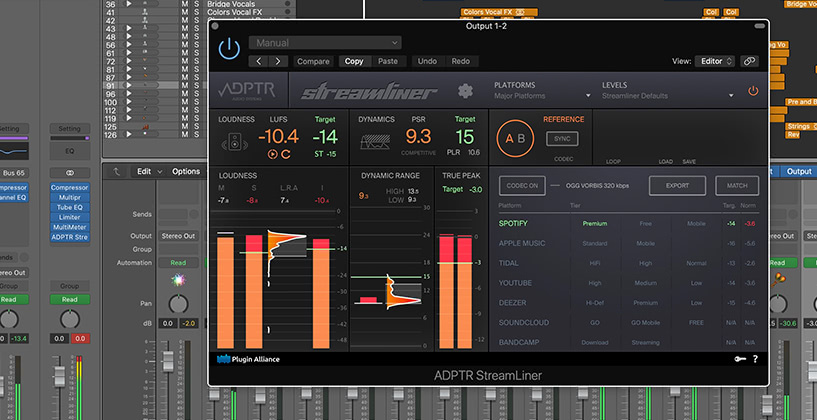Click the dynamics waveform icon

[377, 142]
